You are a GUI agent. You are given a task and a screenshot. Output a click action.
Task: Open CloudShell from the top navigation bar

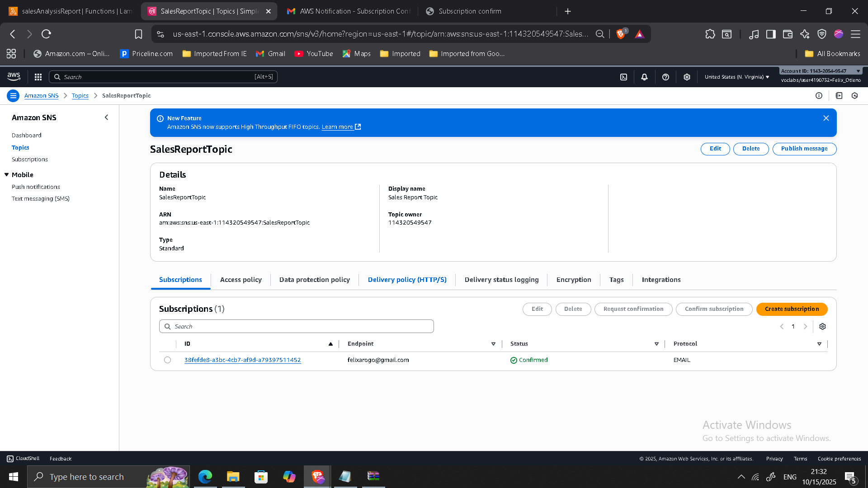623,77
